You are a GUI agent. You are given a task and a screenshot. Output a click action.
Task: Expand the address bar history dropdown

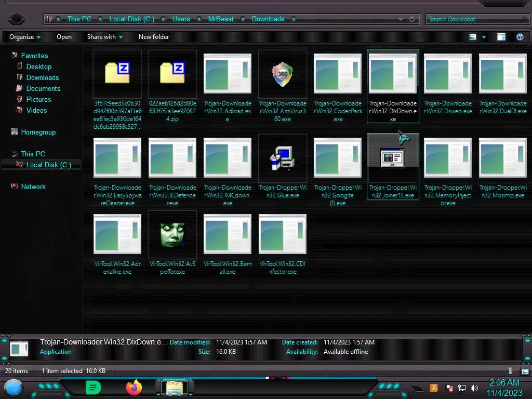point(401,19)
